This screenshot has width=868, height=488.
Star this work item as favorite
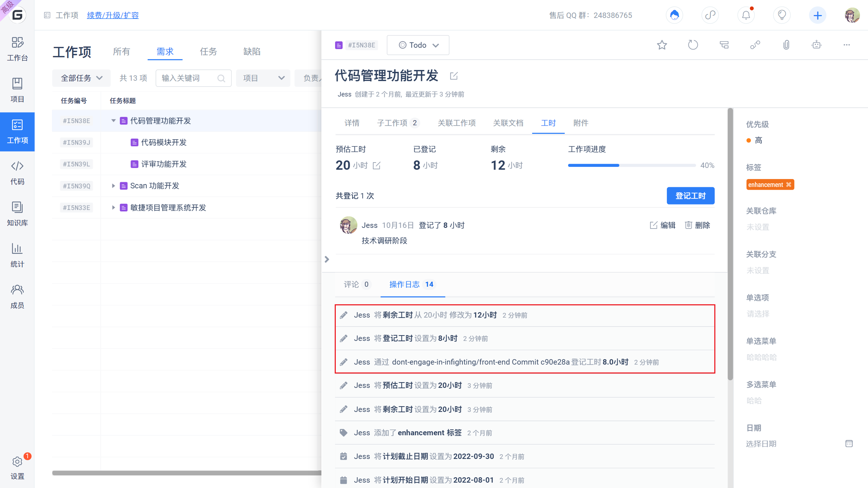[662, 45]
